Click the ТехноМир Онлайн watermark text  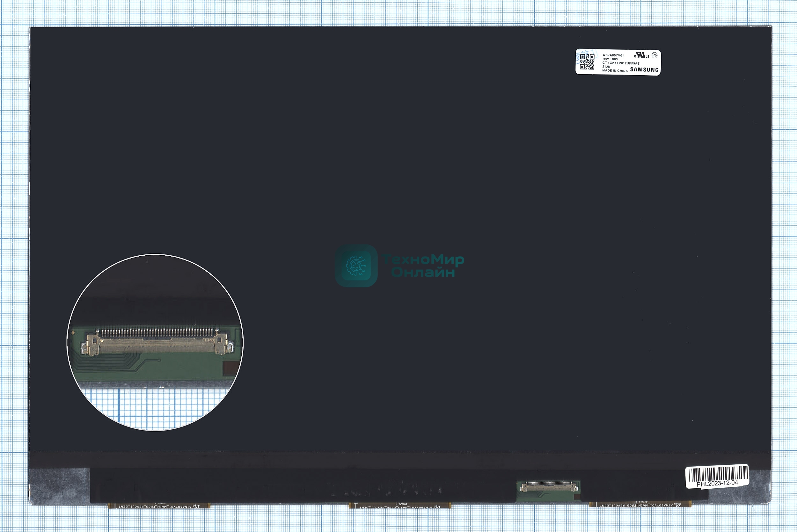coord(423,266)
